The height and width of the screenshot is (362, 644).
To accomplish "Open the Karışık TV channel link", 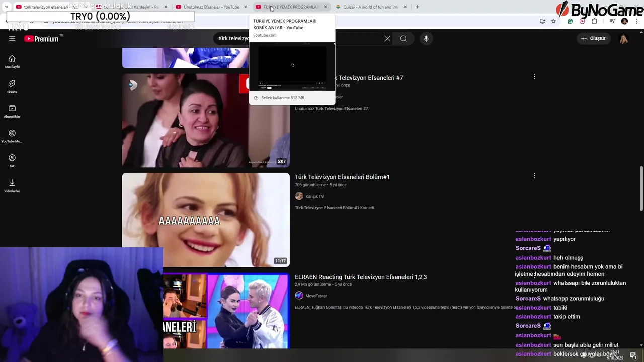I will tap(314, 196).
